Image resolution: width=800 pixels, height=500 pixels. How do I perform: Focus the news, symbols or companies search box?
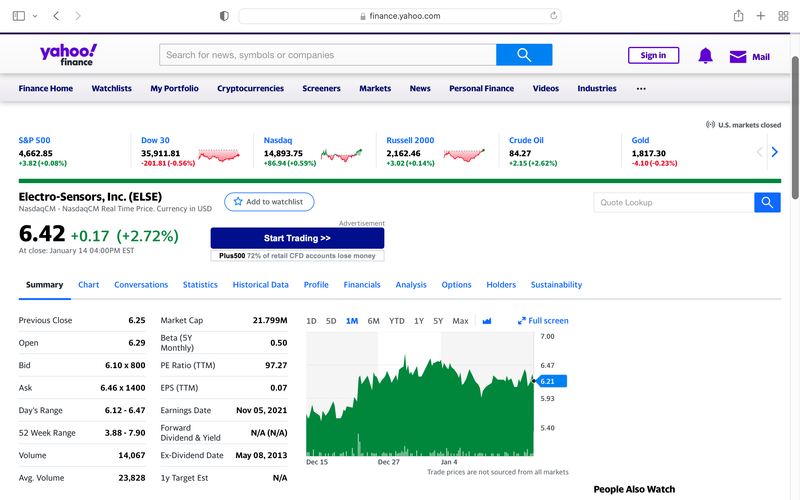pos(328,55)
